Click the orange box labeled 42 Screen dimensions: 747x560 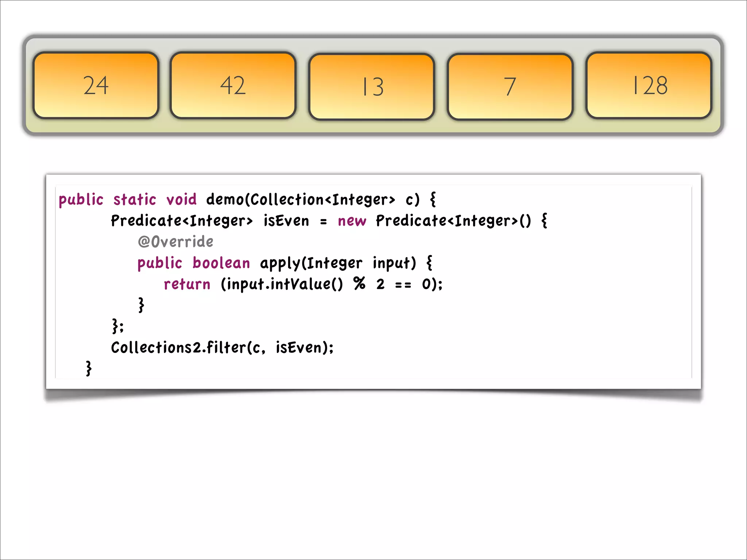pyautogui.click(x=233, y=85)
